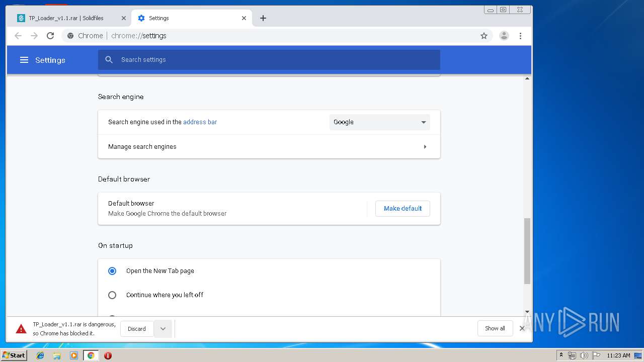644x362 pixels.
Task: Show hidden system tray icons
Action: click(x=561, y=355)
